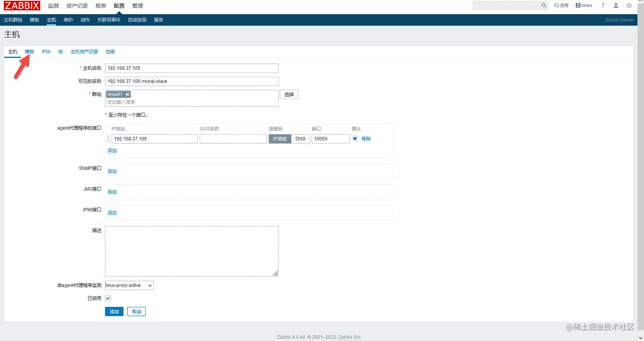The image size is (644, 341).
Task: Open the 报表 menu
Action: (x=101, y=6)
